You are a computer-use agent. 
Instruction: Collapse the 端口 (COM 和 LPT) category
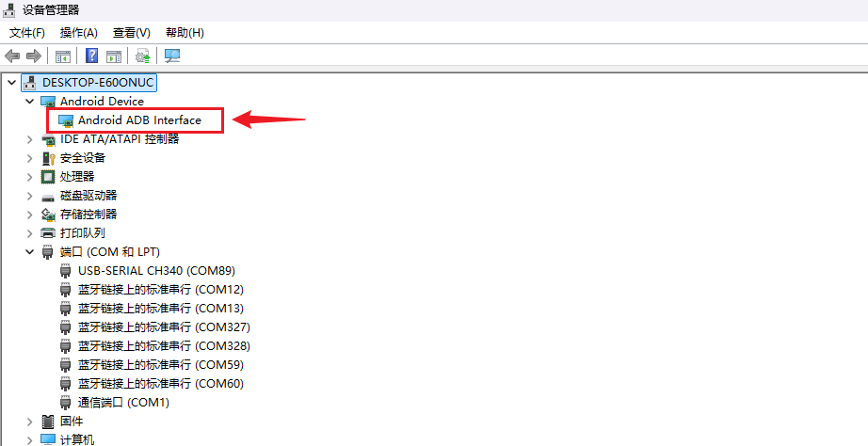[x=29, y=252]
